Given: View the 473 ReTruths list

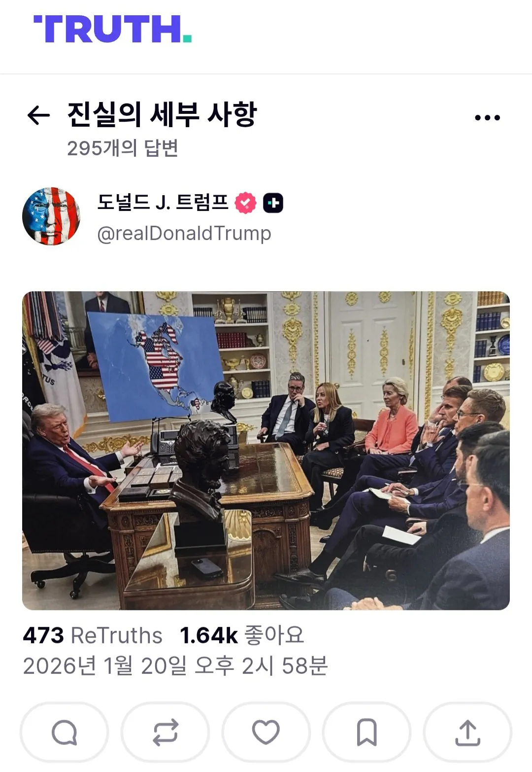Looking at the screenshot, I should tap(93, 635).
